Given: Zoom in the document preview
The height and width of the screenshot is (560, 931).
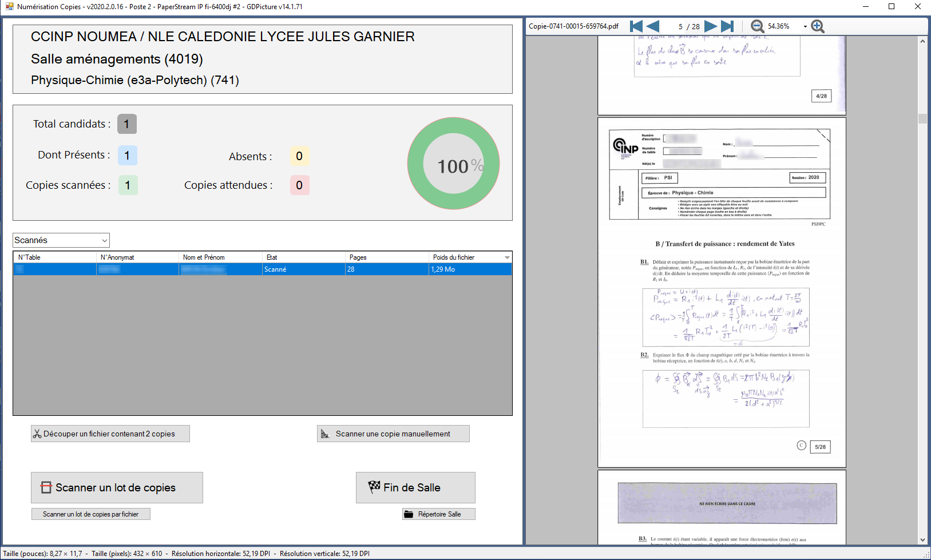Looking at the screenshot, I should pyautogui.click(x=818, y=26).
